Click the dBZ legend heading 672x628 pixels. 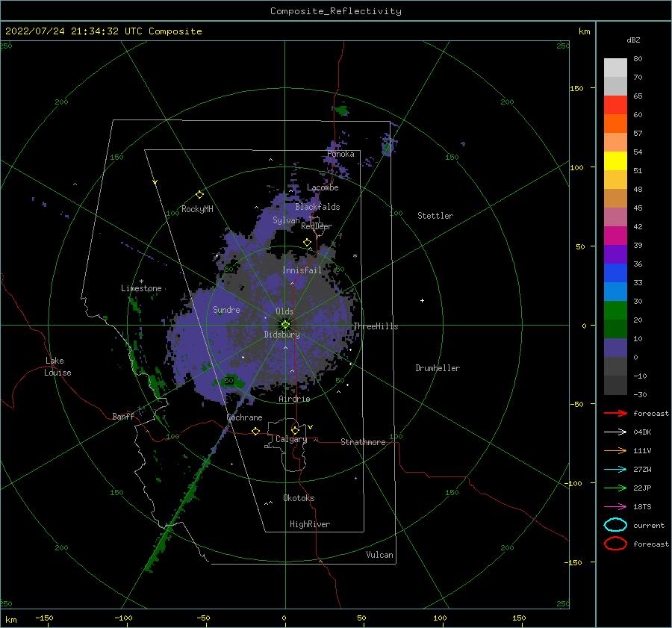[633, 40]
